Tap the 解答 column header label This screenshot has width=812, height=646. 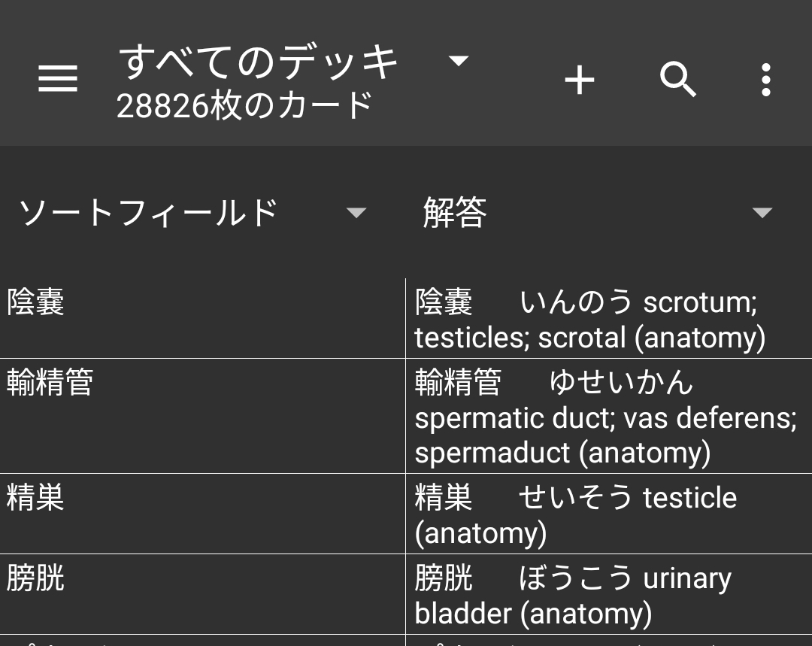coord(455,213)
